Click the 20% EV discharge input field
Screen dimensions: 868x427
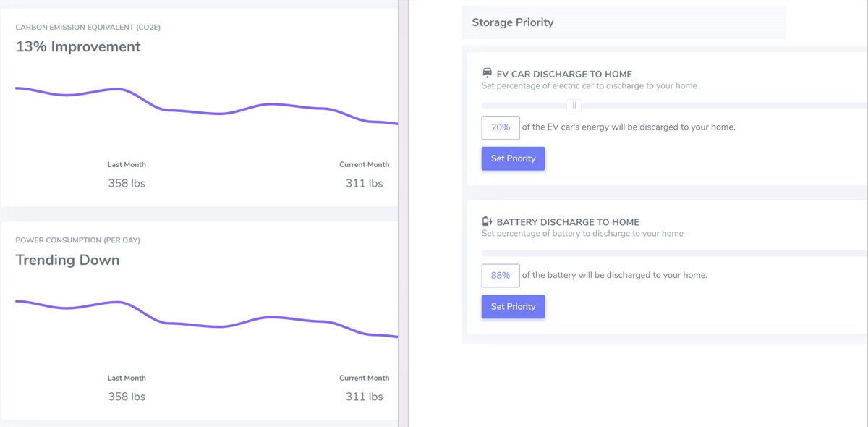(501, 127)
